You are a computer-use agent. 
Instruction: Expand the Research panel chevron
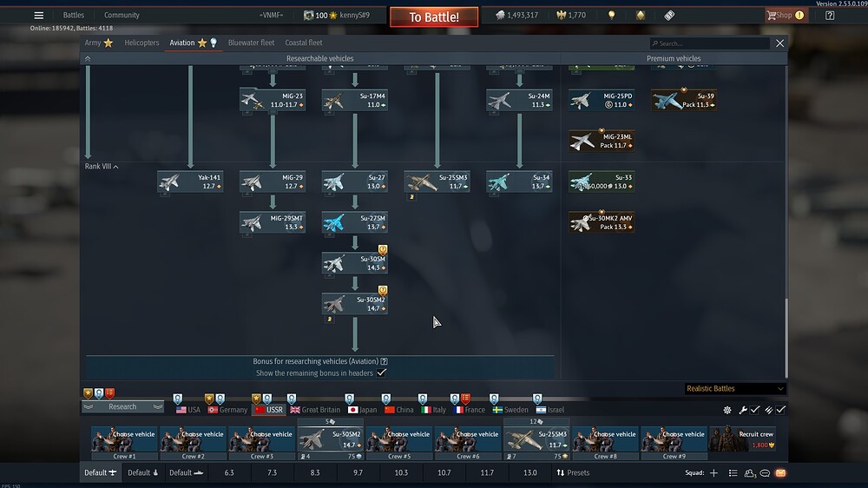[x=157, y=406]
